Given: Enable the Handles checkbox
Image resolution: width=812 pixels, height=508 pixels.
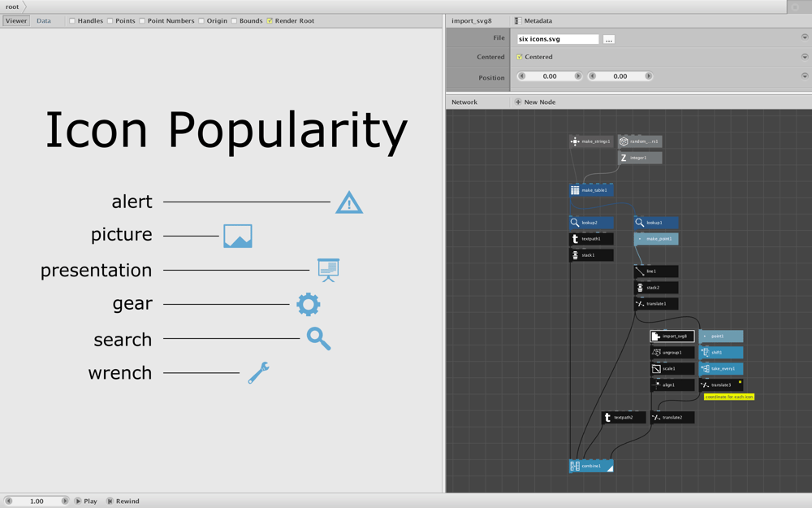Looking at the screenshot, I should 72,21.
